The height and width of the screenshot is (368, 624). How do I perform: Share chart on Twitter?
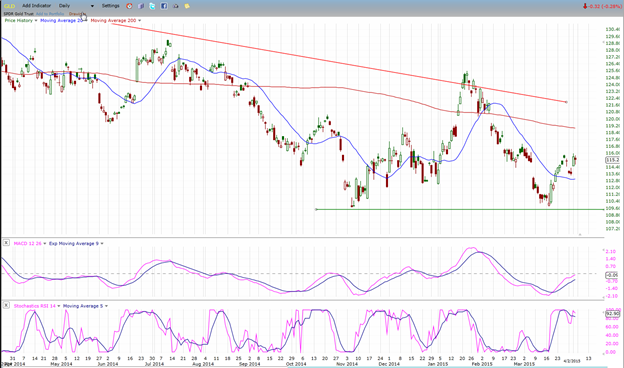[x=152, y=6]
